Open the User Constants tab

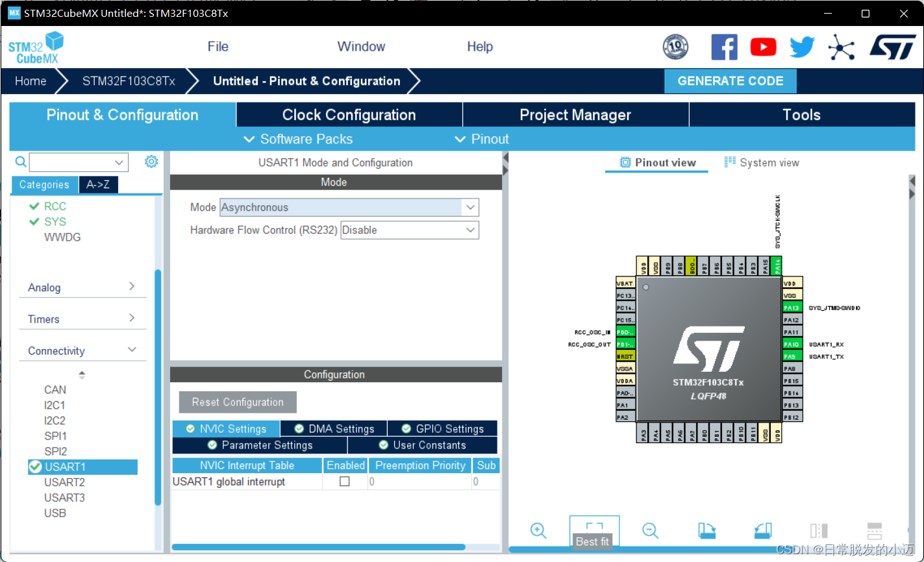tap(423, 445)
